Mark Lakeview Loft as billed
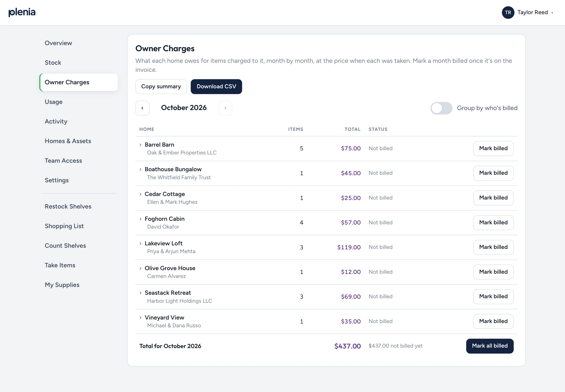The width and height of the screenshot is (565, 392). [493, 247]
